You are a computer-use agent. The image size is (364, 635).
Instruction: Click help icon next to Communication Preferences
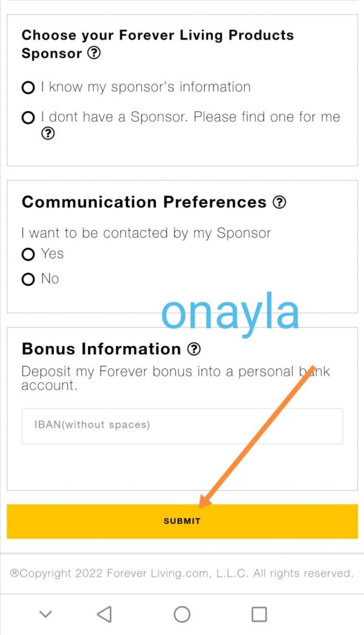(279, 202)
